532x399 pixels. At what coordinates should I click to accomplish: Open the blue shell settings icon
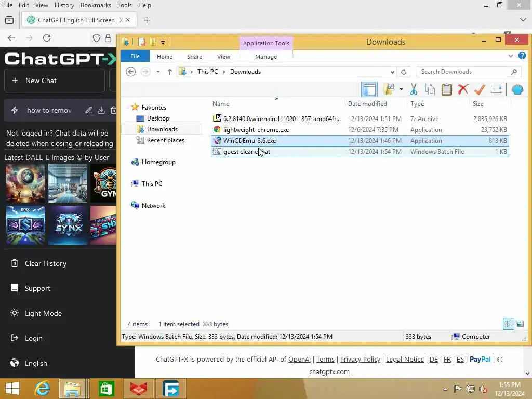(517, 89)
